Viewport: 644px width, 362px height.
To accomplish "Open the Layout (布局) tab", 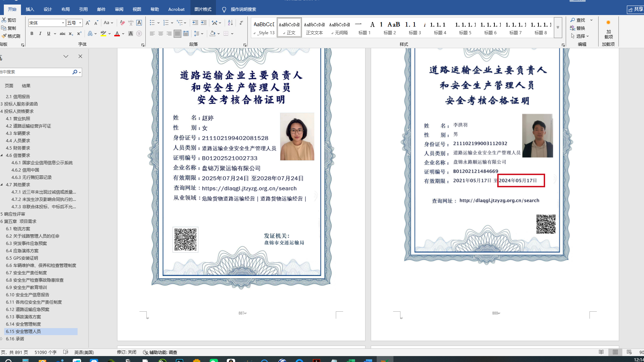I will tap(65, 9).
